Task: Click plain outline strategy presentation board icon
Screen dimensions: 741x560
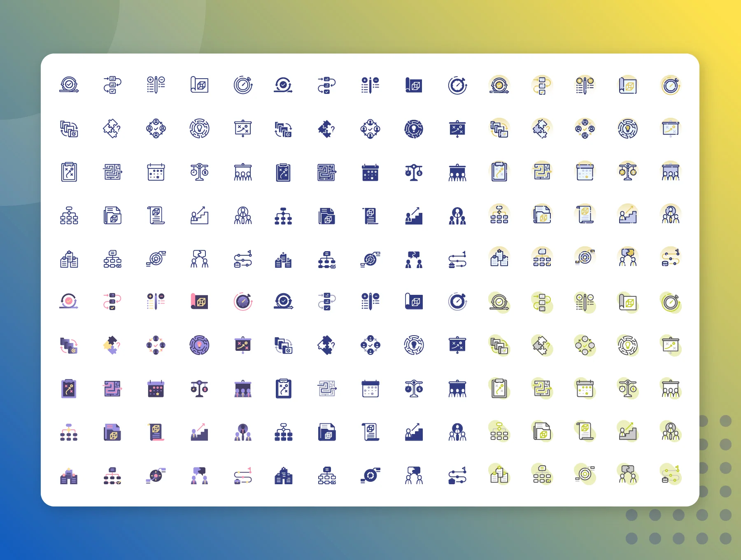Action: click(x=243, y=128)
